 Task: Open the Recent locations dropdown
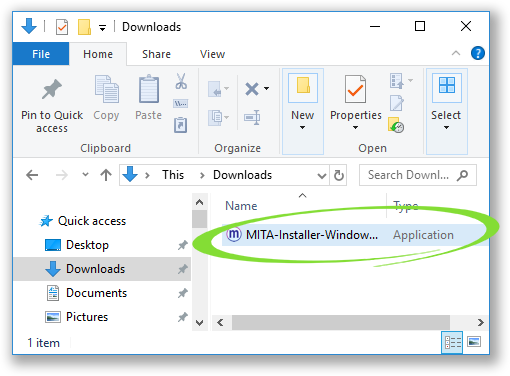click(x=85, y=174)
